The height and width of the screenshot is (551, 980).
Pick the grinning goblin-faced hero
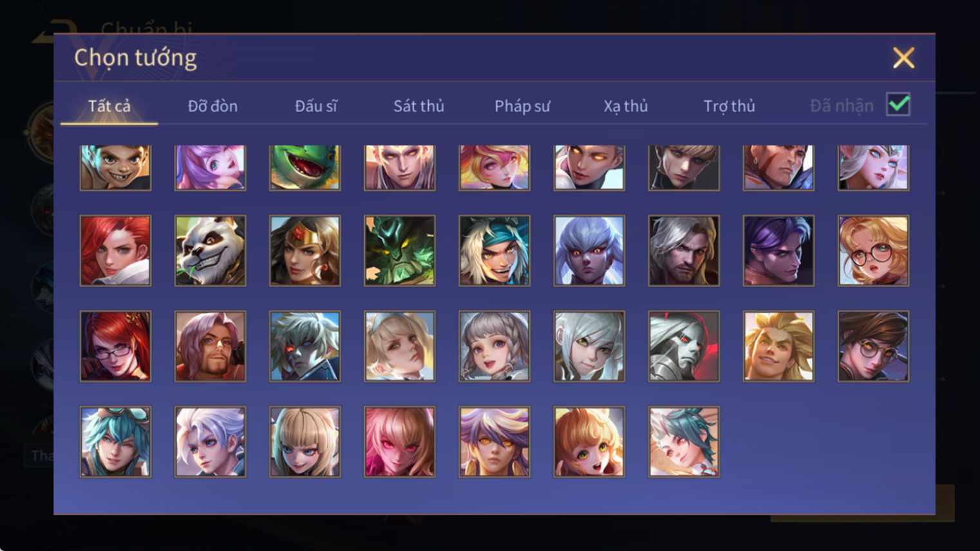(x=115, y=167)
